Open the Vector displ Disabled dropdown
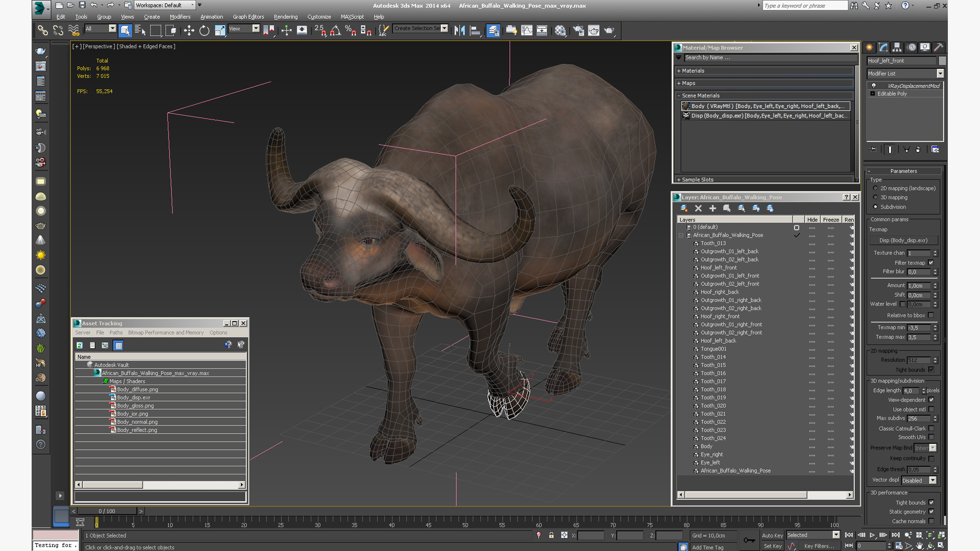This screenshot has height=551, width=980. [919, 481]
